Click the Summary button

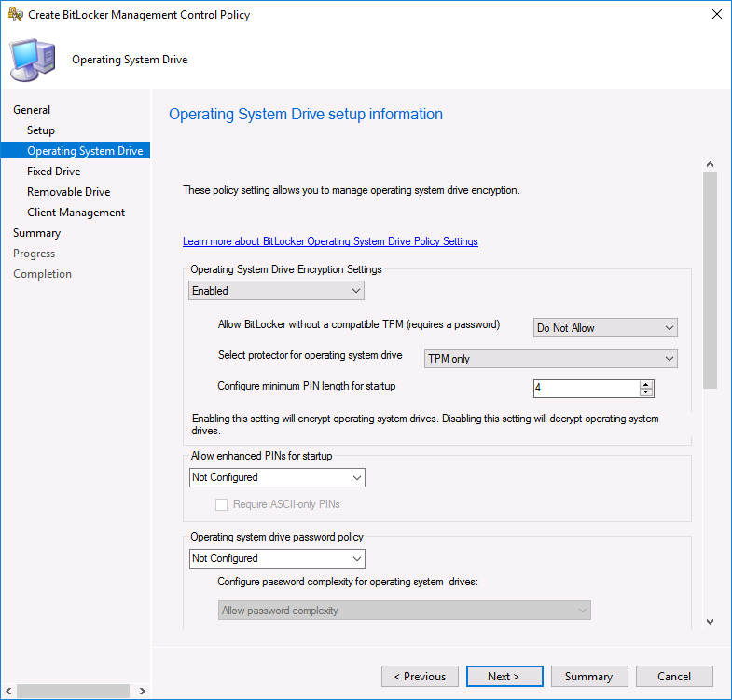point(589,676)
